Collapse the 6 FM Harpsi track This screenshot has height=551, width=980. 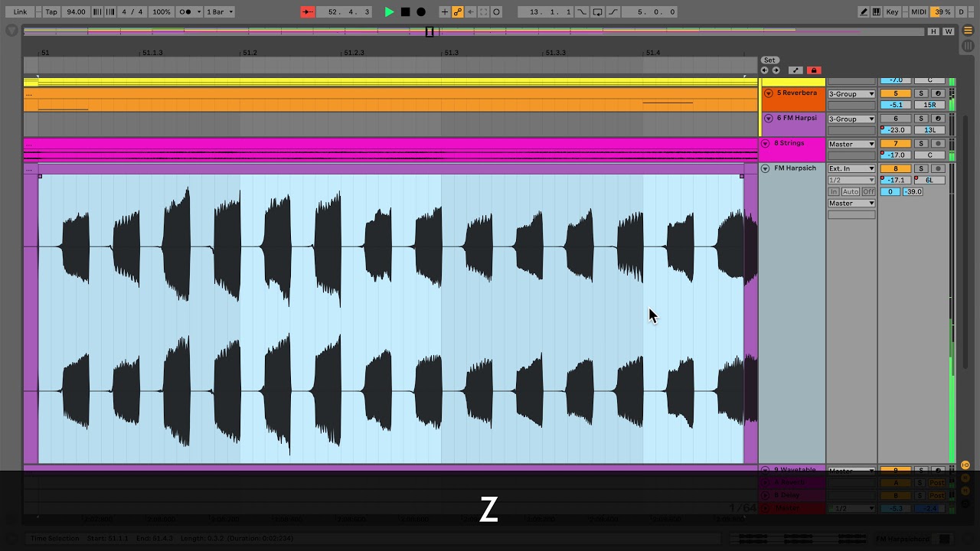coord(769,119)
